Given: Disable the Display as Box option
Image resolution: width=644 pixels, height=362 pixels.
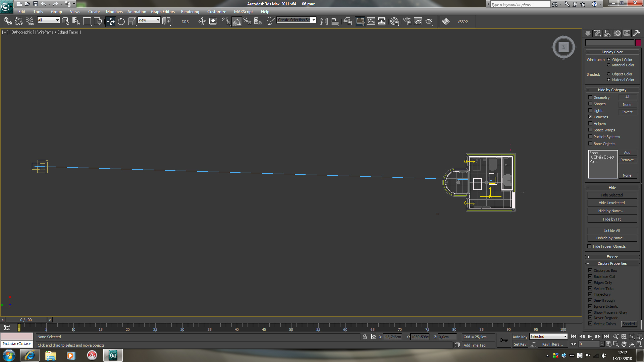Looking at the screenshot, I should [590, 270].
